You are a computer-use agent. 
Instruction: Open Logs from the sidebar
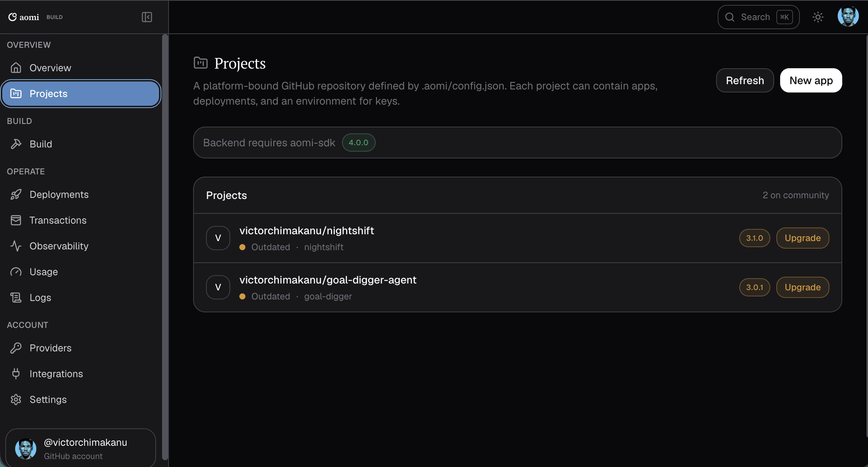(x=81, y=298)
